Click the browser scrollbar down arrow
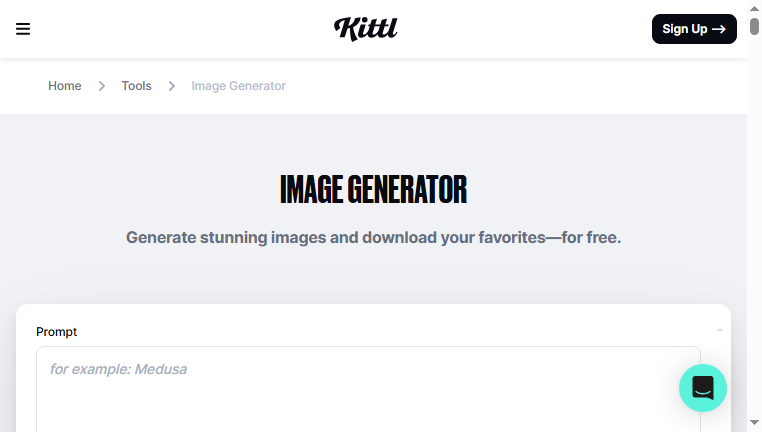 (x=754, y=422)
